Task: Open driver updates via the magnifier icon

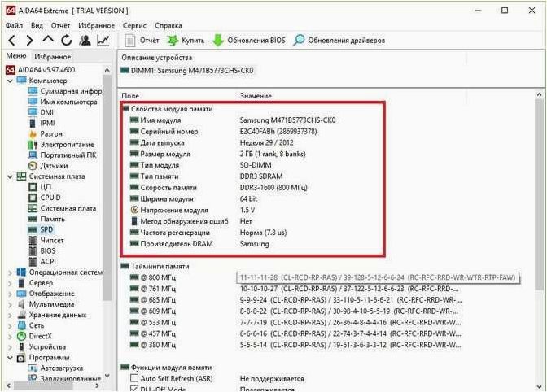Action: point(299,41)
